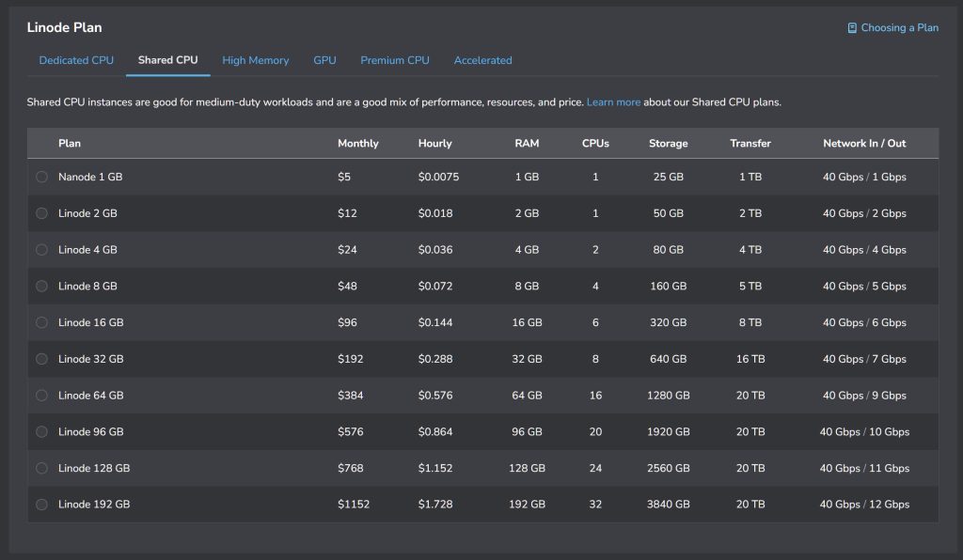Click the Nanode 1 GB plan name
The image size is (963, 560).
90,177
